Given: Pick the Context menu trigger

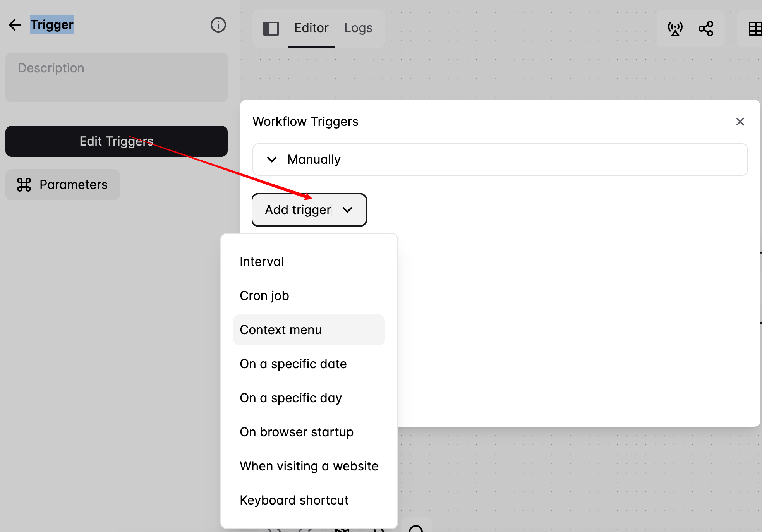Looking at the screenshot, I should coord(281,330).
